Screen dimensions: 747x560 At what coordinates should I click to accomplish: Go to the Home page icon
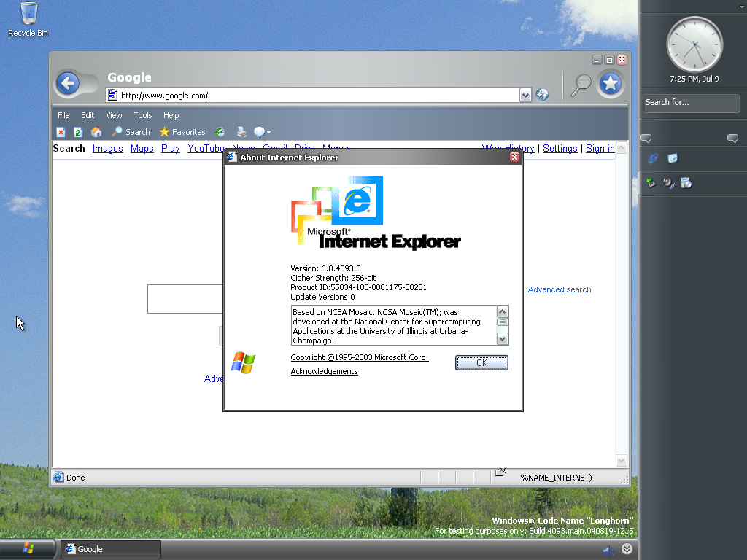[x=96, y=132]
